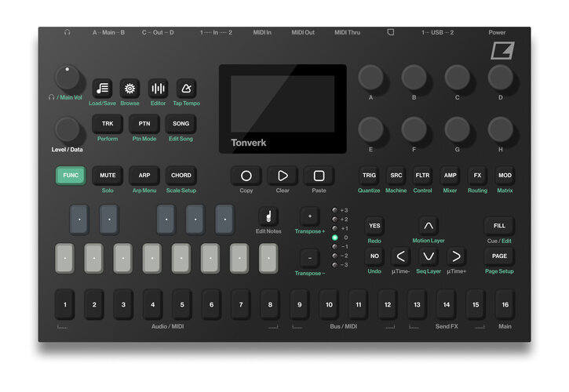Toggle the FILL button
Screen dimensions: 569x392
point(499,226)
